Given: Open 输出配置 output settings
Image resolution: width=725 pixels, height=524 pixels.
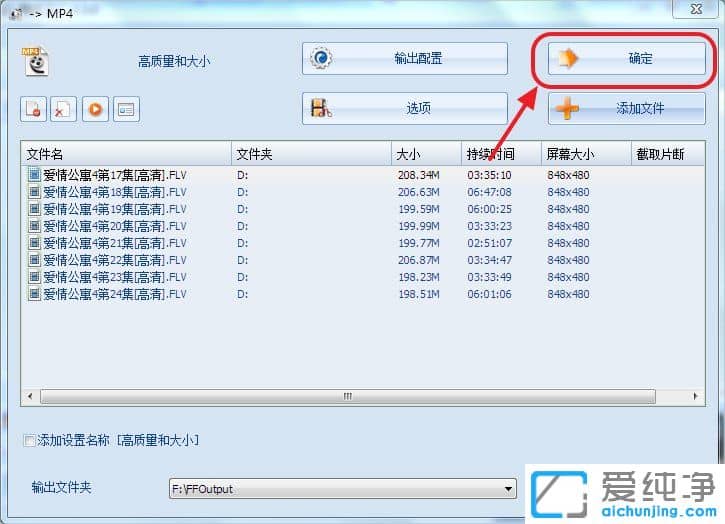Looking at the screenshot, I should click(405, 58).
